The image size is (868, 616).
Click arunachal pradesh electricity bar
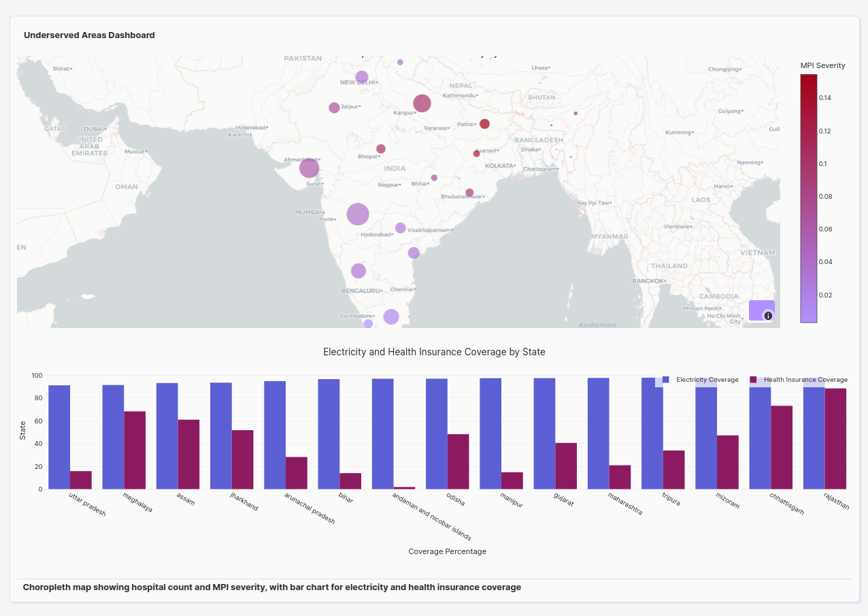275,435
